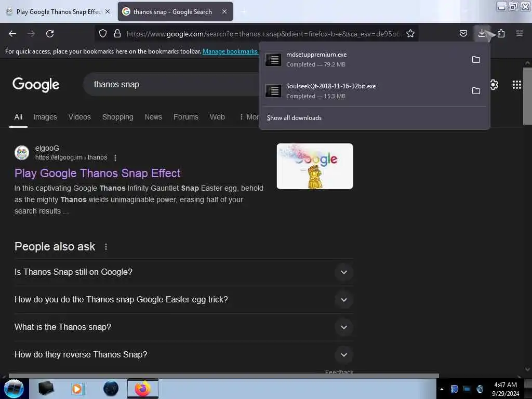Click the Google logo

coord(36,85)
